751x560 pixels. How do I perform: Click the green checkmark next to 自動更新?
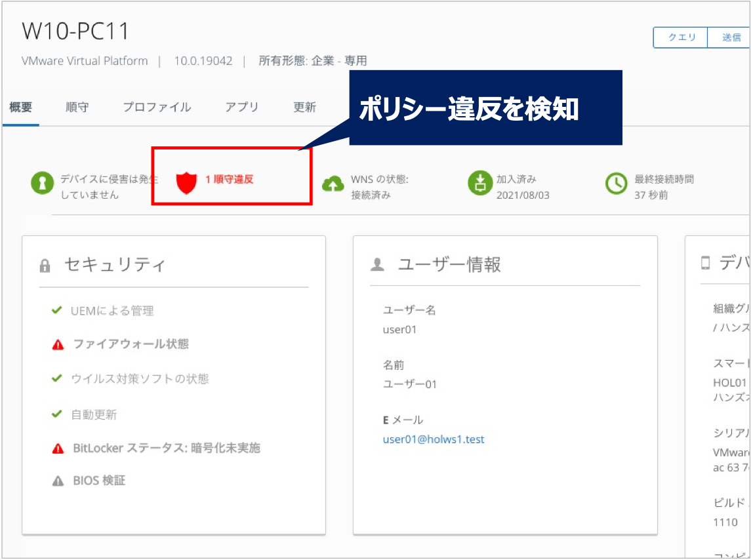point(56,413)
